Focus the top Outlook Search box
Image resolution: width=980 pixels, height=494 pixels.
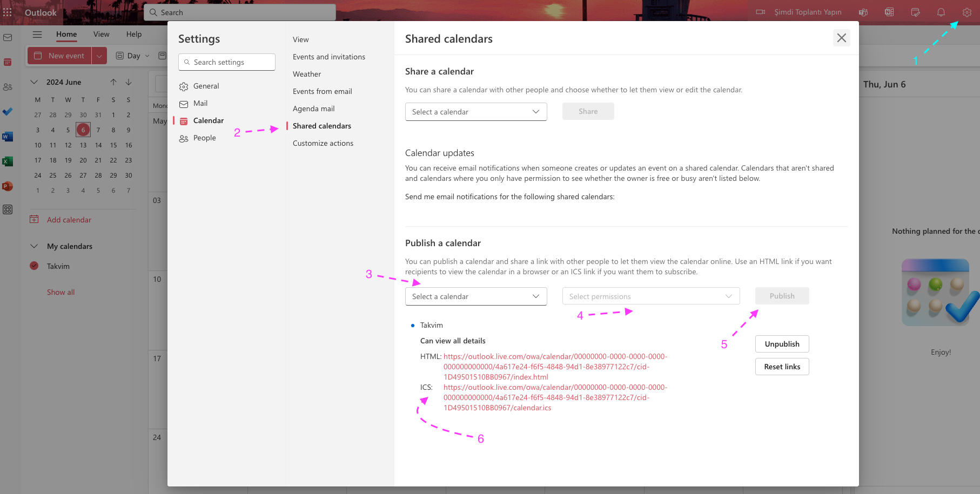pos(240,12)
